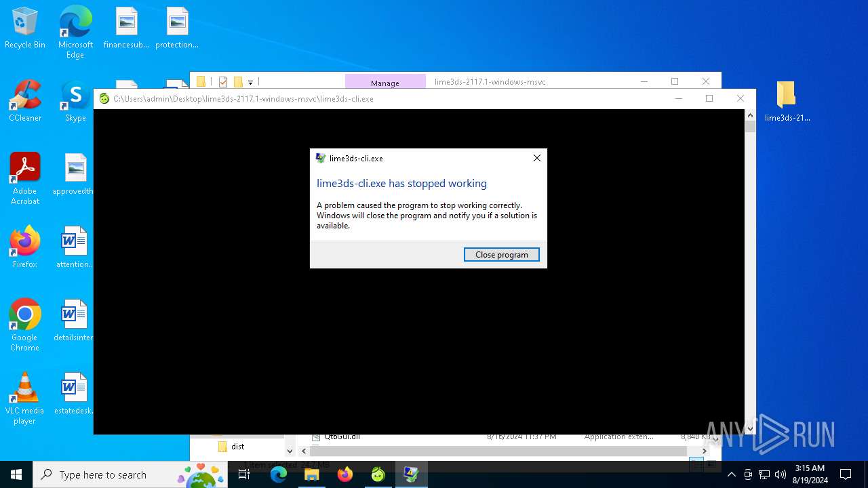868x488 pixels.
Task: Launch Skype from desktop
Action: [x=75, y=102]
